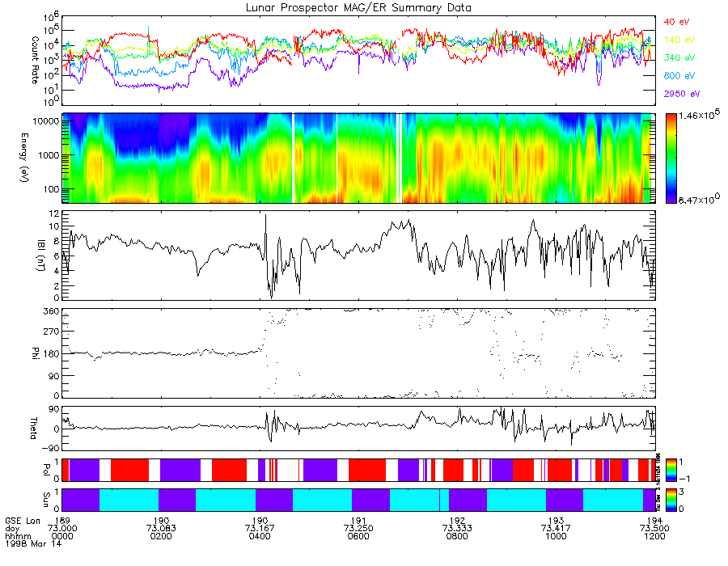Click the GSE Lon tick value "194"
The height and width of the screenshot is (566, 728).
tap(654, 521)
